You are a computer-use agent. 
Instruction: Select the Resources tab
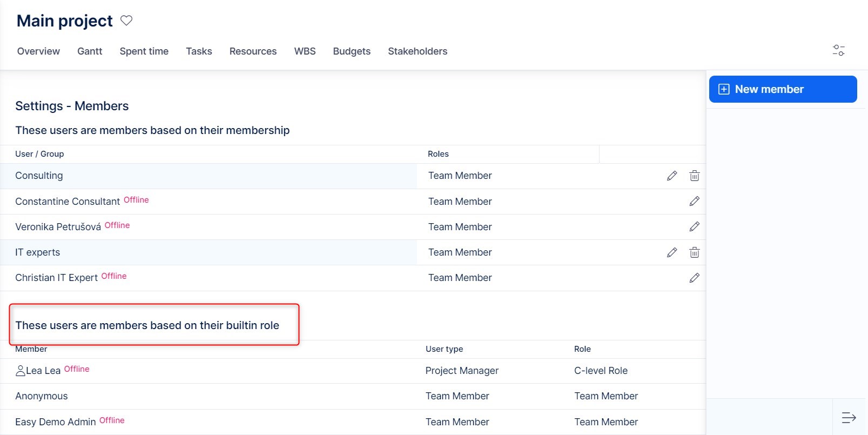[x=253, y=51]
